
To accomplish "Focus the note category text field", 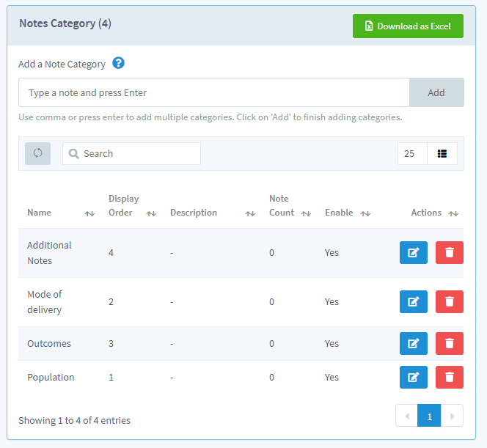I will [x=213, y=92].
